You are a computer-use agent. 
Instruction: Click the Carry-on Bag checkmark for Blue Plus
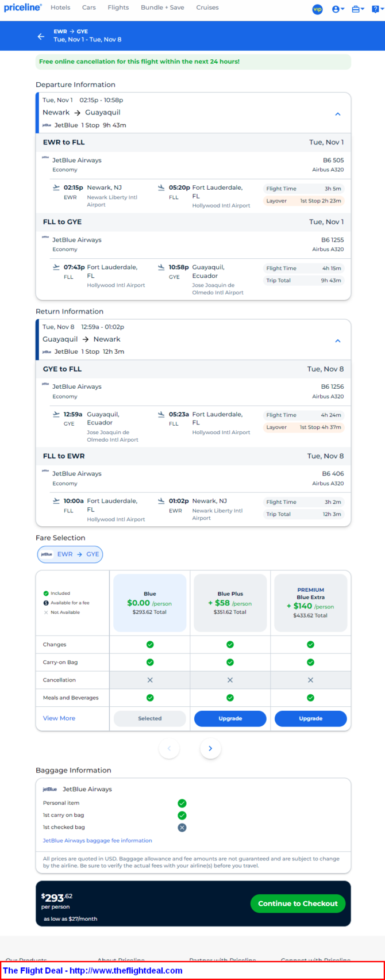pyautogui.click(x=230, y=663)
